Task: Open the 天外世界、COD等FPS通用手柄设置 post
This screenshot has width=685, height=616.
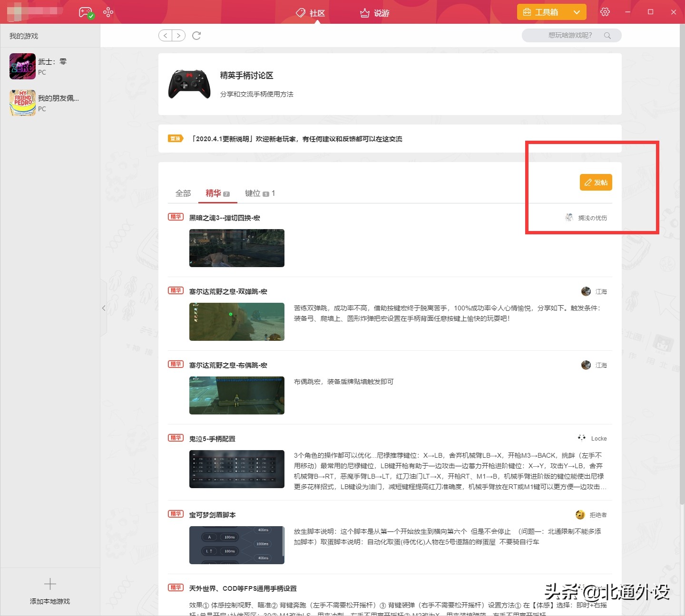Action: coord(243,588)
